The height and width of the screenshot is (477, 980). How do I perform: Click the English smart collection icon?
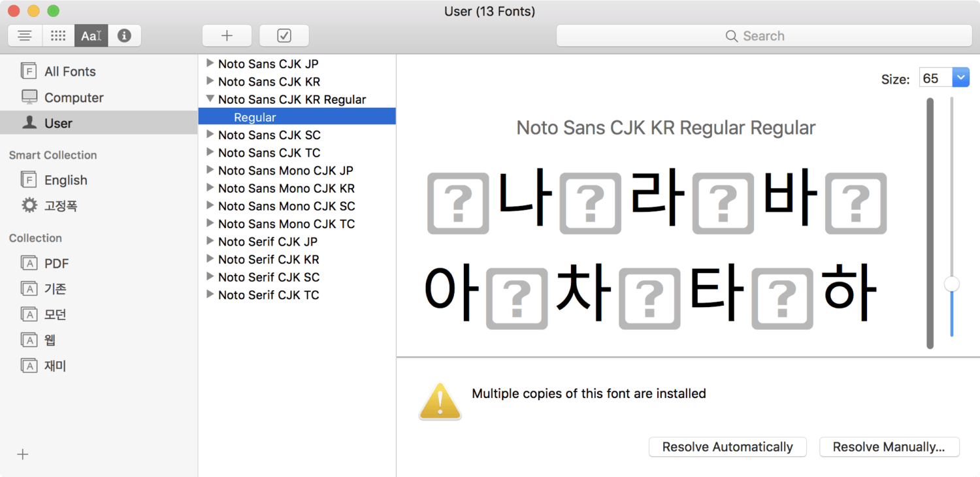(29, 180)
